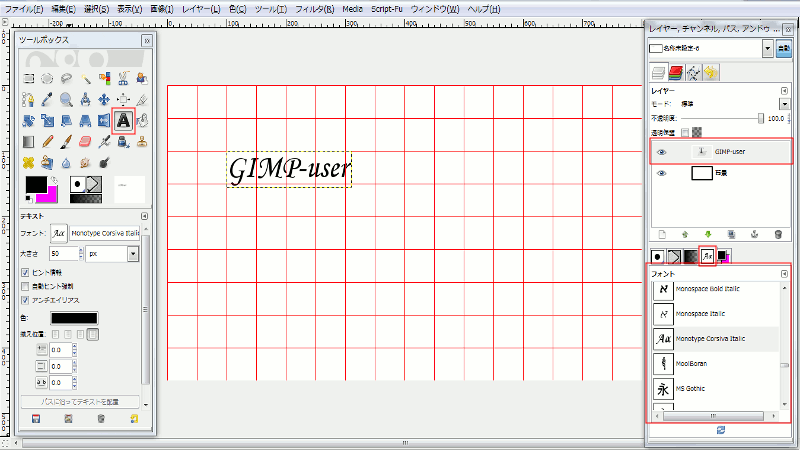This screenshot has height=450, width=800.
Task: Open the テキスト tool options menu arrow
Action: click(144, 216)
